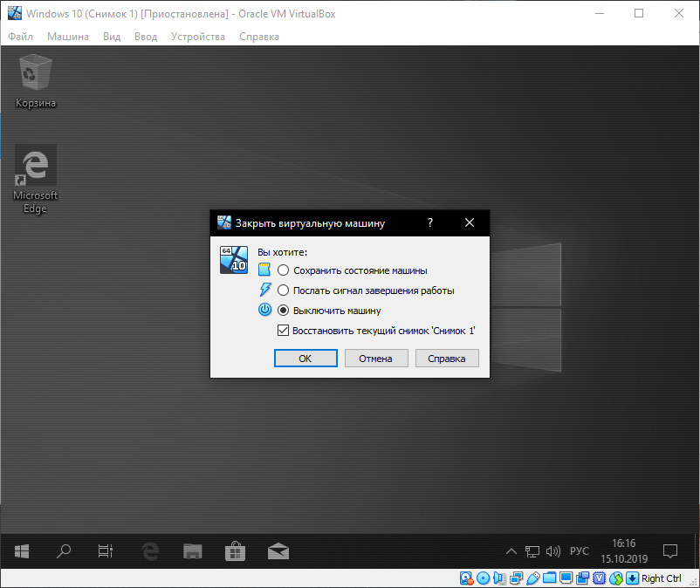Image resolution: width=700 pixels, height=588 pixels.
Task: Open the Устройства menu
Action: pos(198,37)
